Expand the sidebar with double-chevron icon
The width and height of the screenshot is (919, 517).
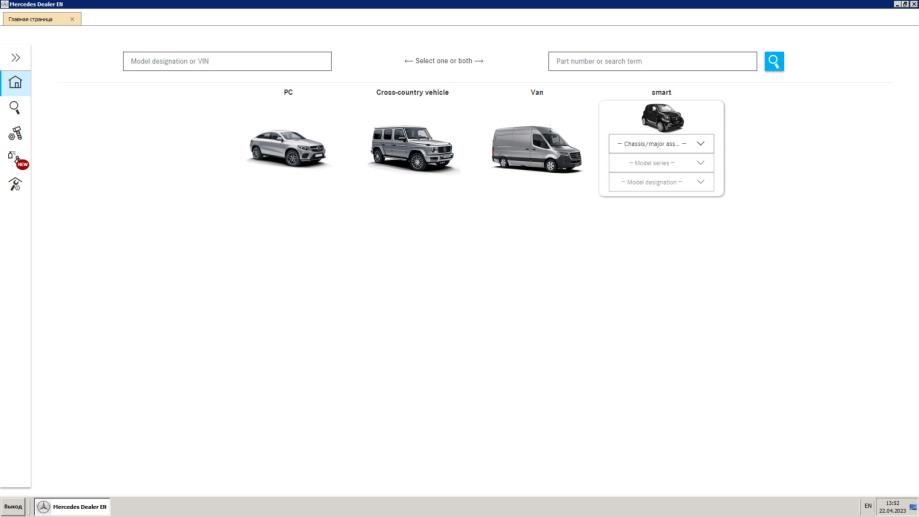[16, 57]
